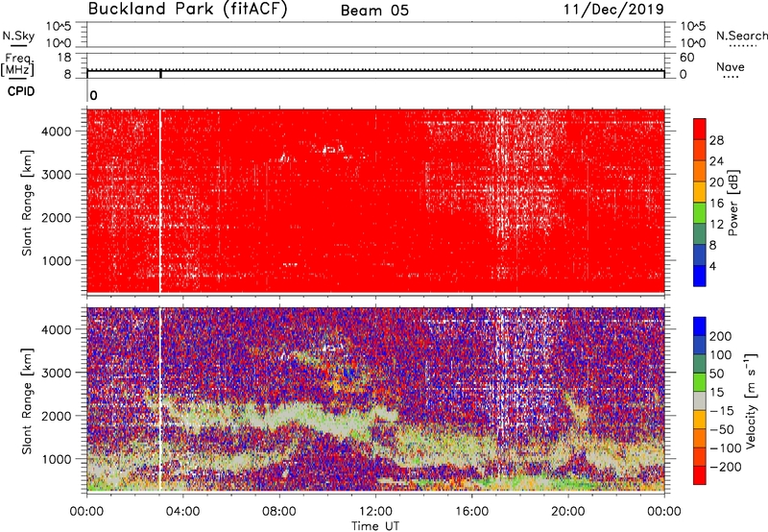This screenshot has height=532, width=768.
Task: Click the 'Freq. [MHz]' axis label
Action: tap(17, 64)
